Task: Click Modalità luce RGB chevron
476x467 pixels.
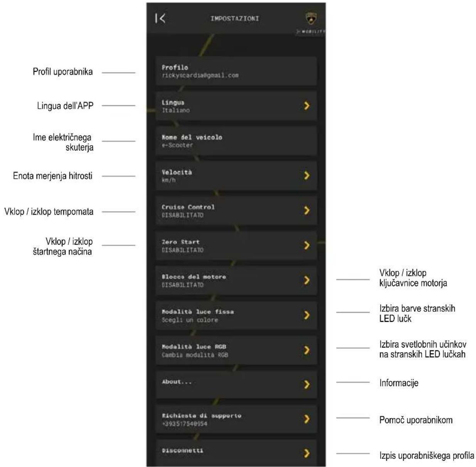Action: [307, 350]
